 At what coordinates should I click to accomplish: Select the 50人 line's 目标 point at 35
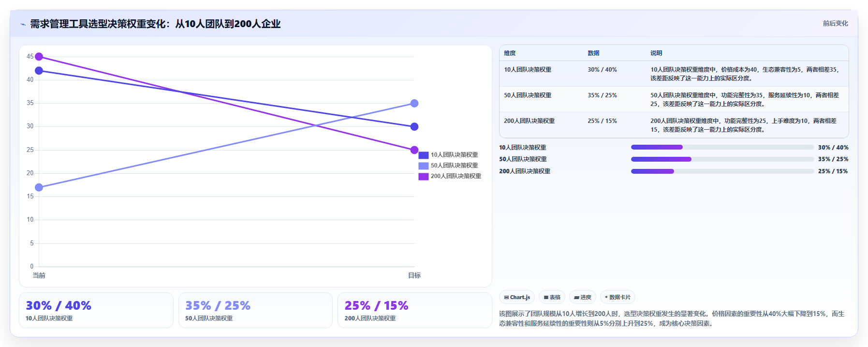pyautogui.click(x=414, y=103)
